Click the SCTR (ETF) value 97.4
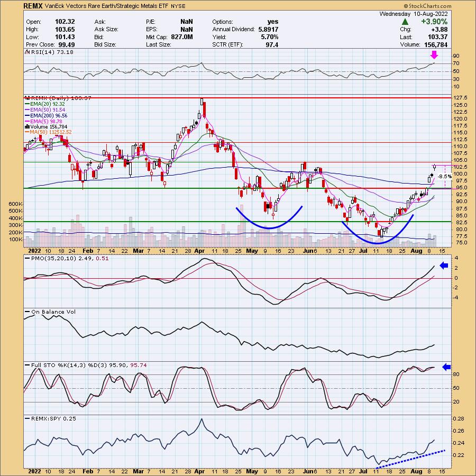Viewport: 476px width, 476px height. (272, 44)
